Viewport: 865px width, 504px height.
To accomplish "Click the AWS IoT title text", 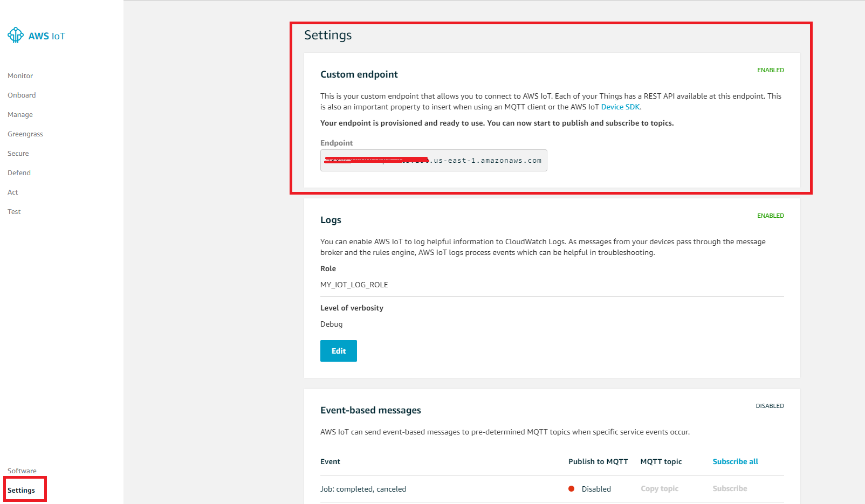I will [x=46, y=36].
